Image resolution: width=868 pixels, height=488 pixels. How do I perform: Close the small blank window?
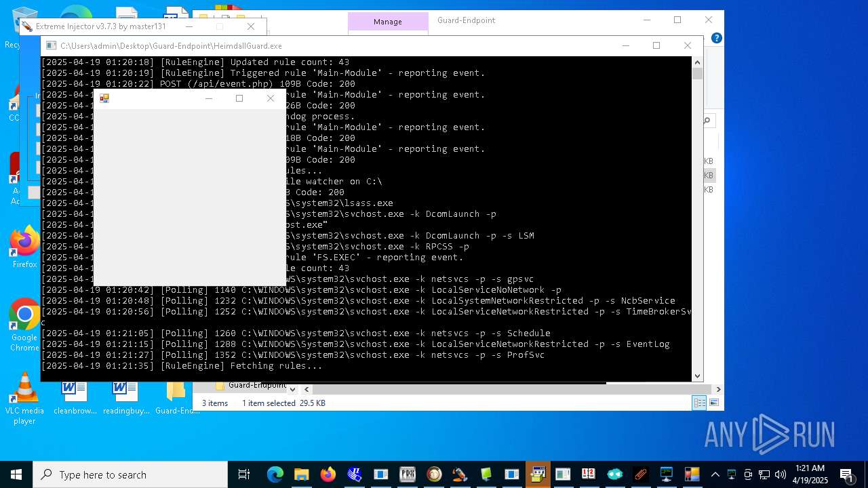(x=271, y=98)
